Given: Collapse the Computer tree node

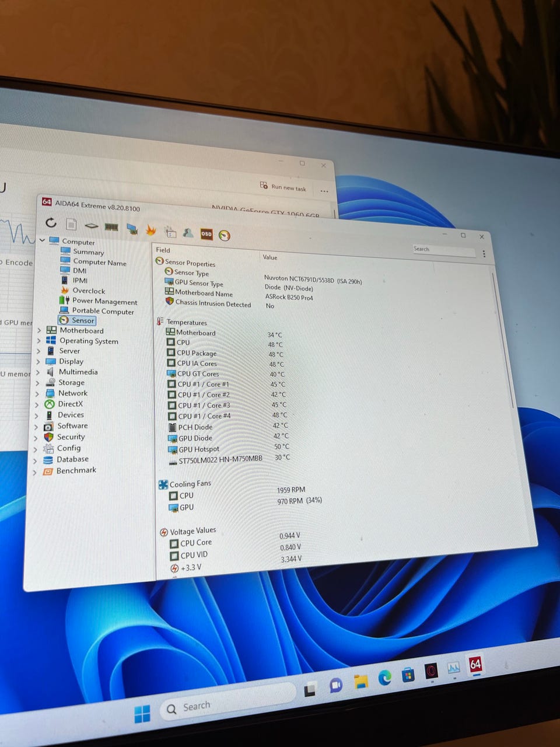Looking at the screenshot, I should click(42, 240).
